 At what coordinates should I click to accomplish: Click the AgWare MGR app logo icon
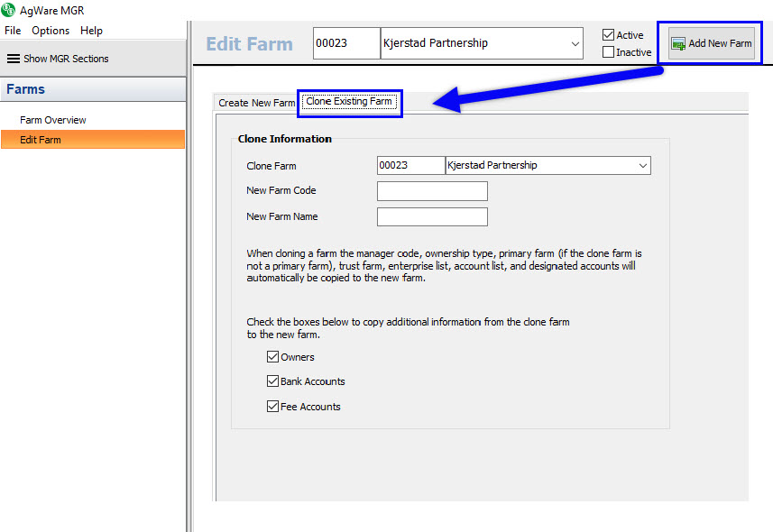(9, 10)
